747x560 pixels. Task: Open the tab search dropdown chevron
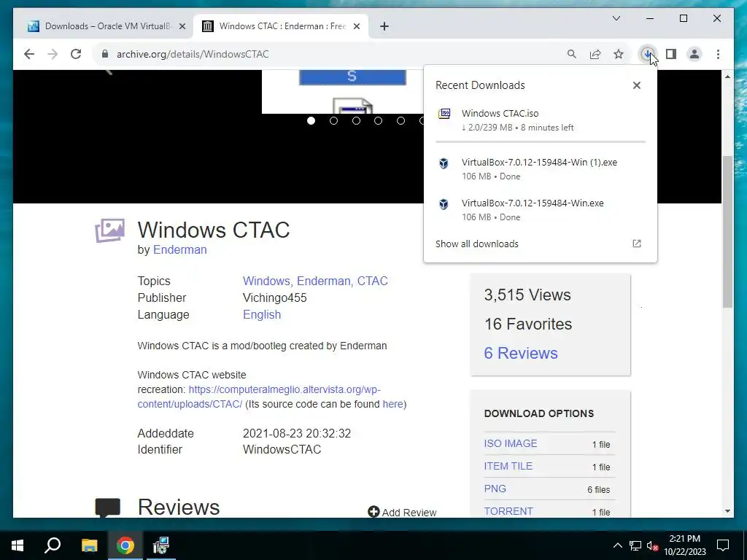[616, 18]
